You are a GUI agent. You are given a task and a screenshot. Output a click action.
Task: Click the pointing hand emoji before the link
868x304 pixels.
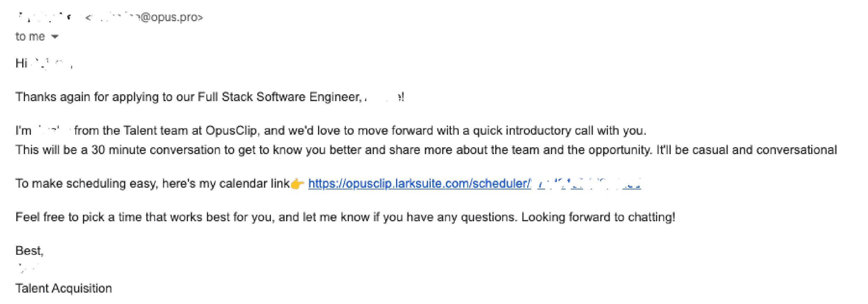click(x=297, y=184)
